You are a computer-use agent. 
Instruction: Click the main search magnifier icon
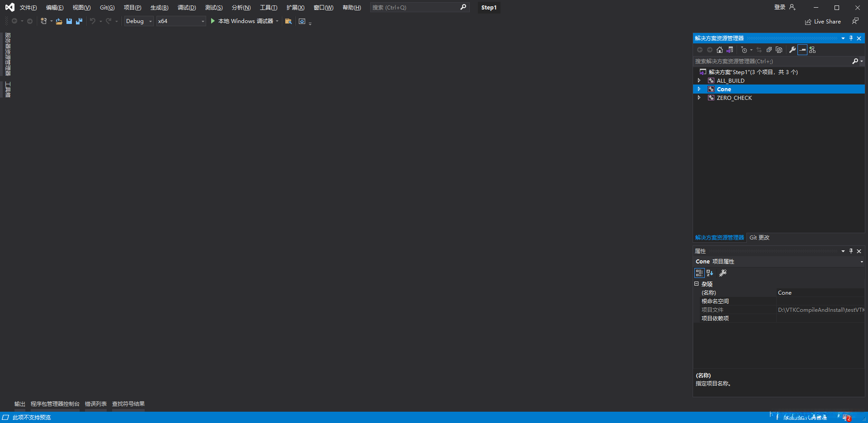click(463, 7)
